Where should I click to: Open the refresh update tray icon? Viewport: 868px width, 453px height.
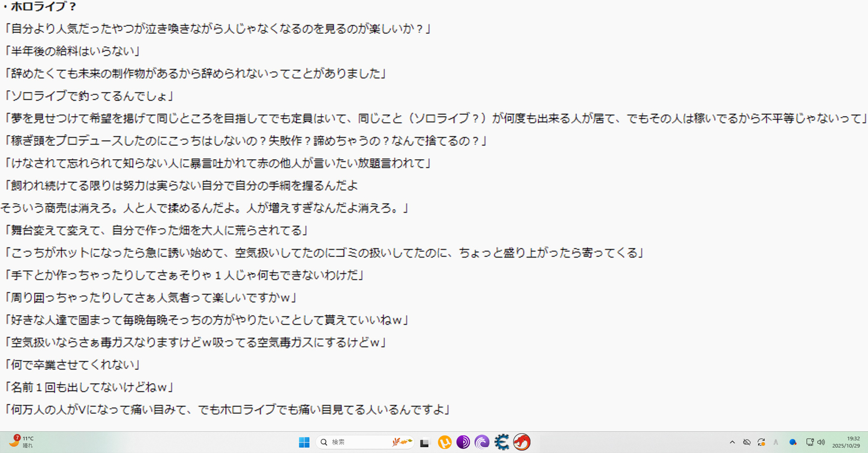(761, 442)
